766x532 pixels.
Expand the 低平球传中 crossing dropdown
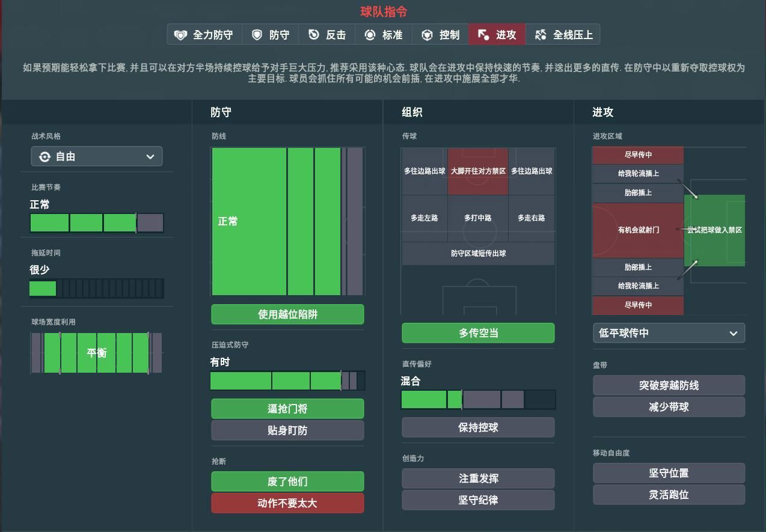pyautogui.click(x=669, y=333)
